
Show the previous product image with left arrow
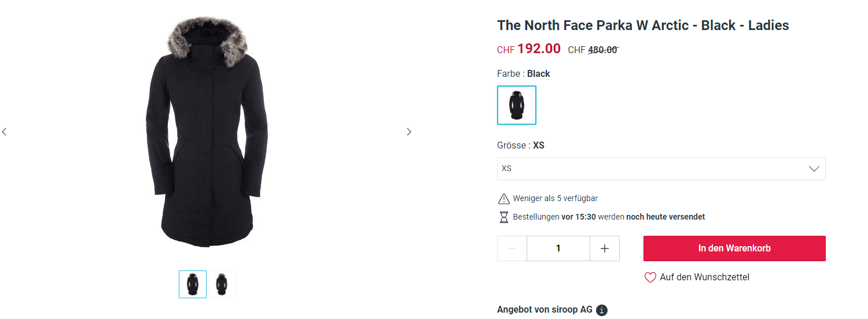coord(5,132)
